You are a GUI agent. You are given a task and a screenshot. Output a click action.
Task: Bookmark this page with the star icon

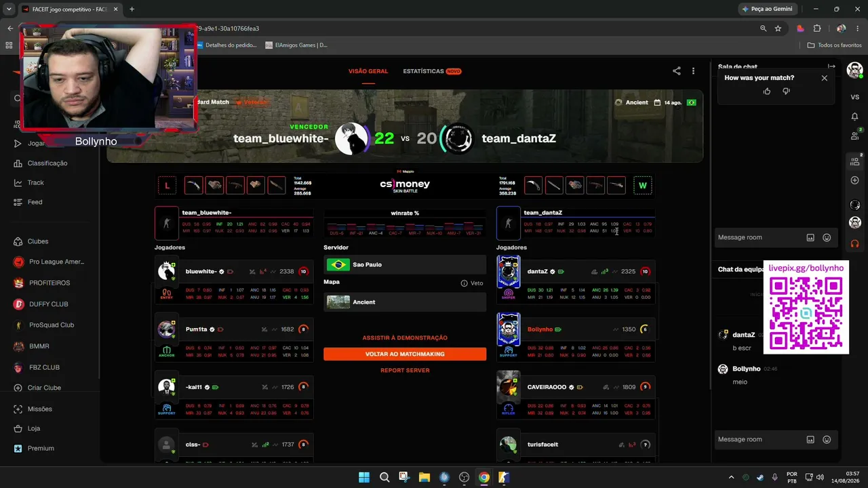778,28
